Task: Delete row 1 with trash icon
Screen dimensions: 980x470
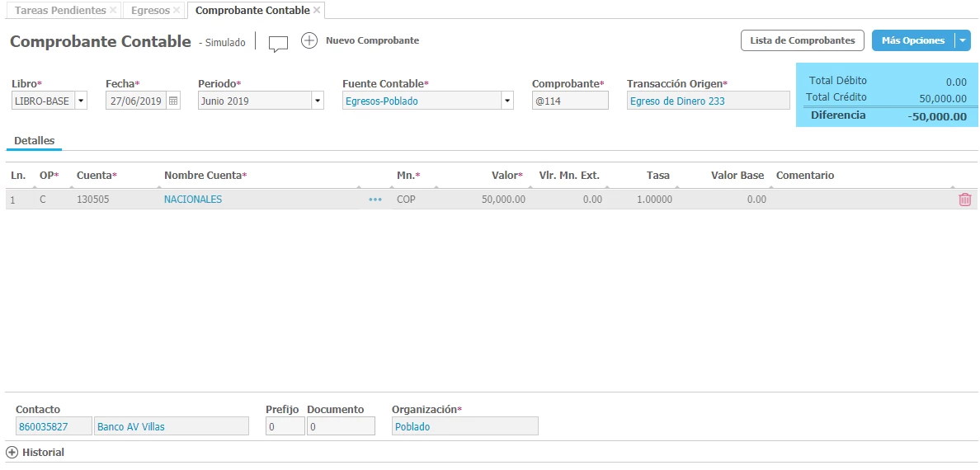Action: (964, 200)
